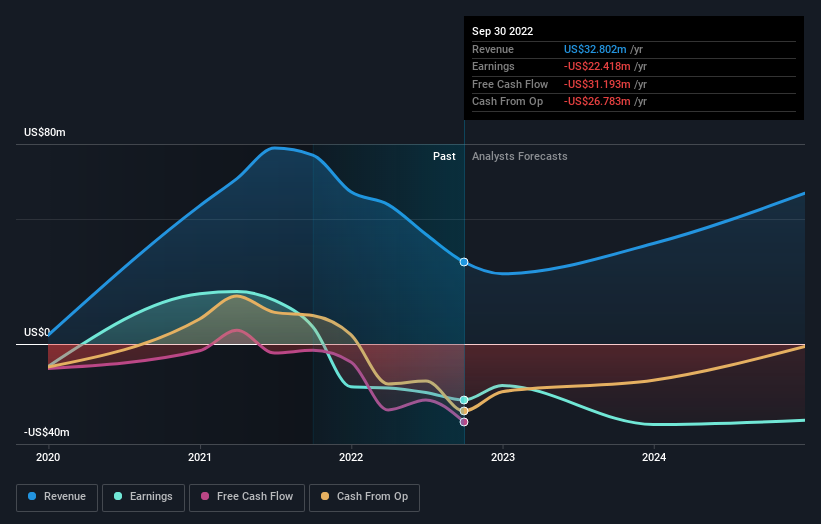The image size is (821, 524).
Task: Click the -US$22.418m earnings value
Action: [x=597, y=66]
